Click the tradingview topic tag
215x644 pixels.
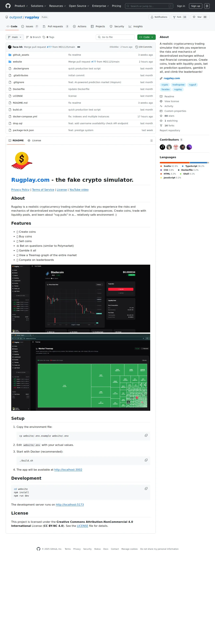[178, 85]
